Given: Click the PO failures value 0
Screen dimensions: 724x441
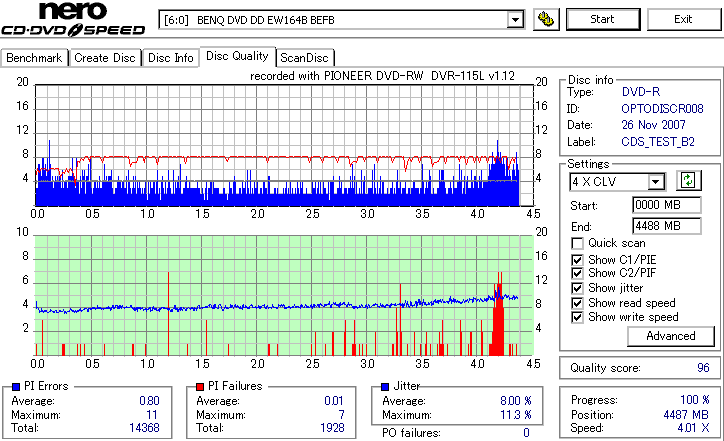Looking at the screenshot, I should point(526,433).
